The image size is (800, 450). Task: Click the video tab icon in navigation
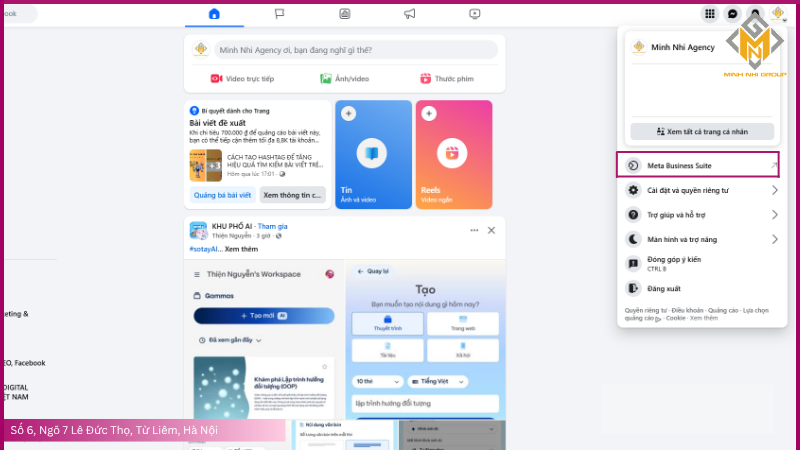click(474, 14)
